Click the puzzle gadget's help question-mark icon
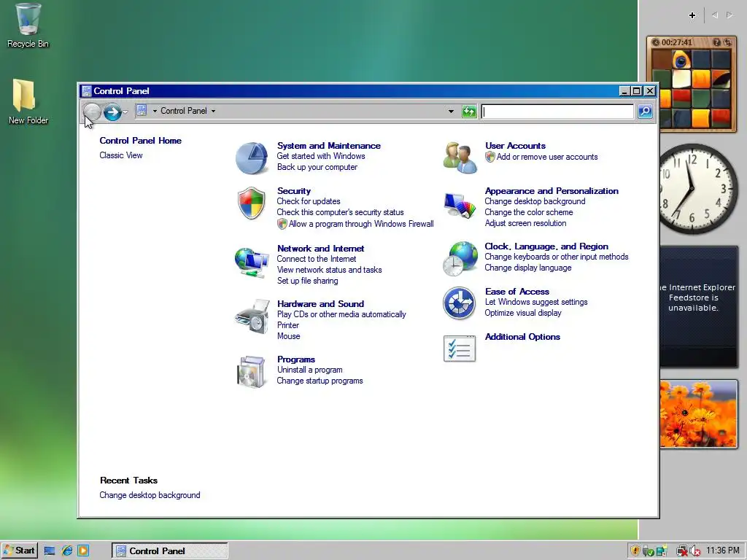Image resolution: width=747 pixels, height=560 pixels. point(717,42)
